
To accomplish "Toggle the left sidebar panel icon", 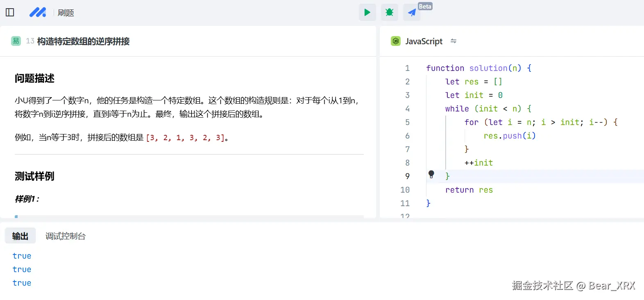I will (x=10, y=12).
